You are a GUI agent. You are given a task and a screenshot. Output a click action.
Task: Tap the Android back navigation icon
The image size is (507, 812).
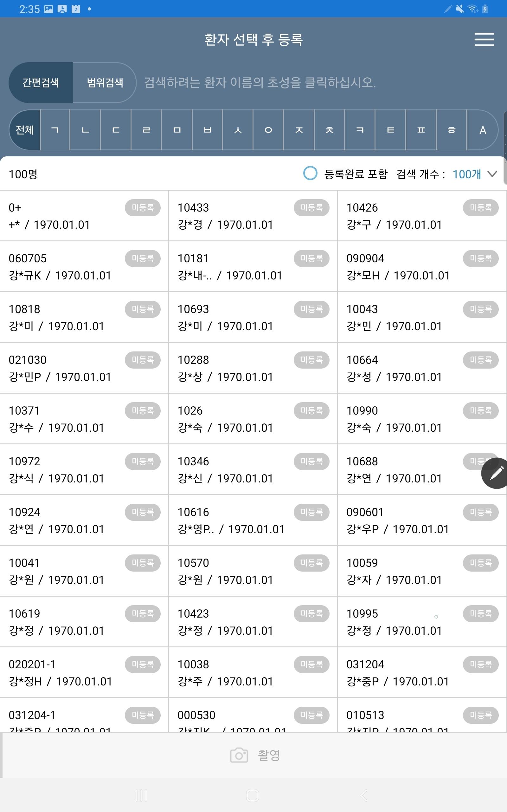click(364, 795)
